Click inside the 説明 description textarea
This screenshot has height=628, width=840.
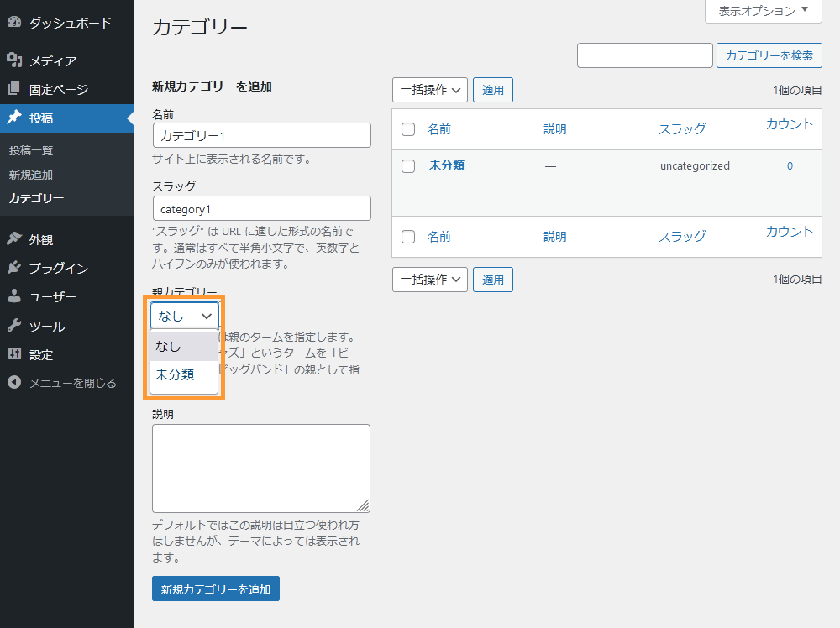tap(260, 466)
